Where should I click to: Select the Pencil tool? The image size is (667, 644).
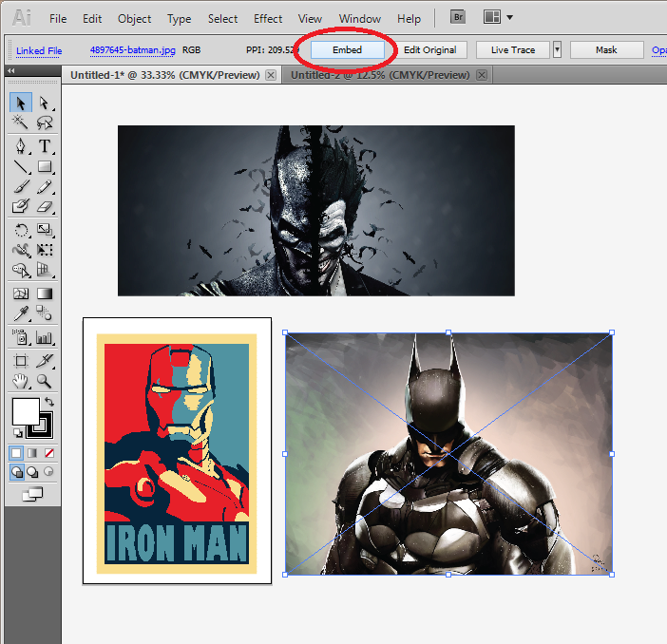click(x=45, y=186)
